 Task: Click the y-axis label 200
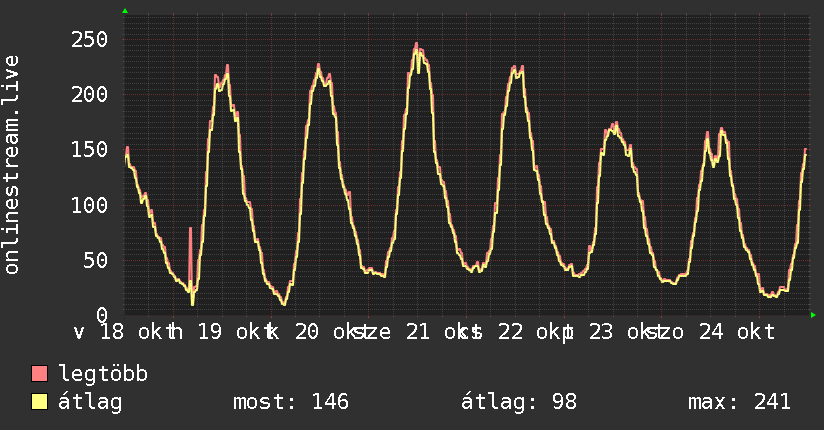(89, 95)
